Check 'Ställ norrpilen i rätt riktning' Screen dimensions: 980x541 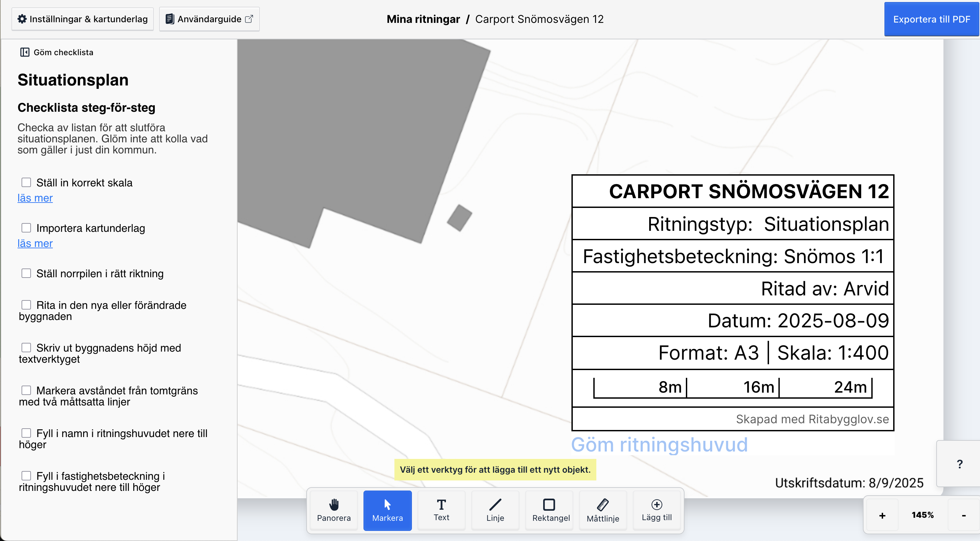[x=26, y=273]
